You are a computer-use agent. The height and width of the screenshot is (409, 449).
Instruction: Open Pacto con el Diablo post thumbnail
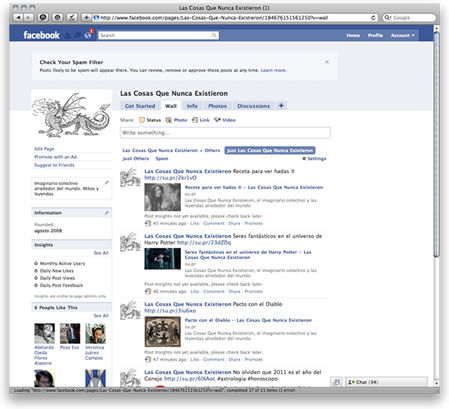[x=163, y=332]
